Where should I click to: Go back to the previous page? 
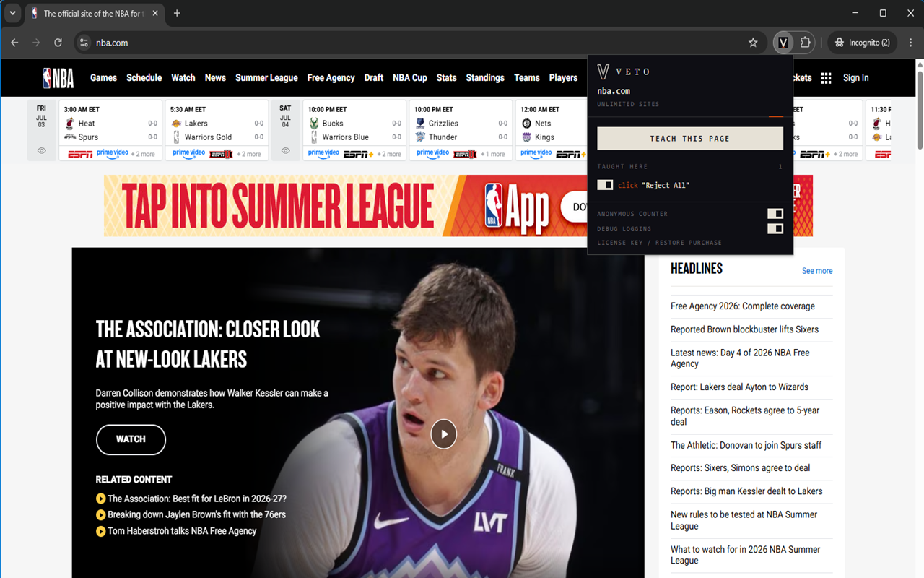pos(14,43)
